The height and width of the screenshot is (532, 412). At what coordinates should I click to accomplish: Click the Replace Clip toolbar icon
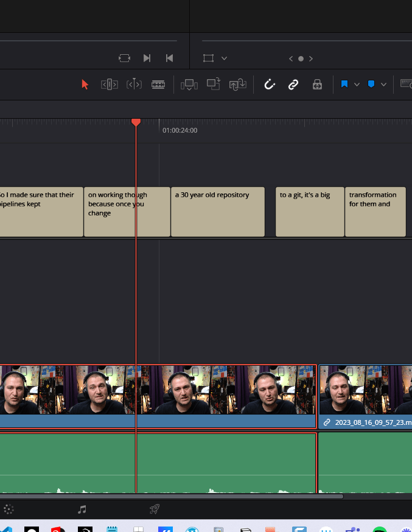[238, 84]
